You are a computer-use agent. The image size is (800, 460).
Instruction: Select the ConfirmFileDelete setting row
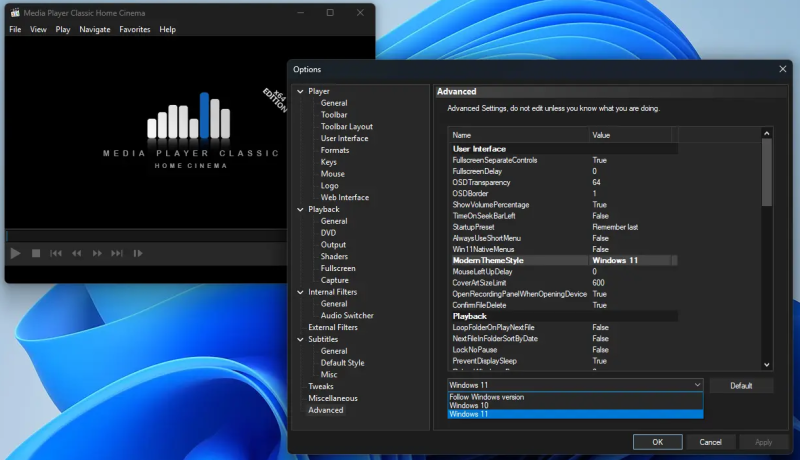pos(563,305)
